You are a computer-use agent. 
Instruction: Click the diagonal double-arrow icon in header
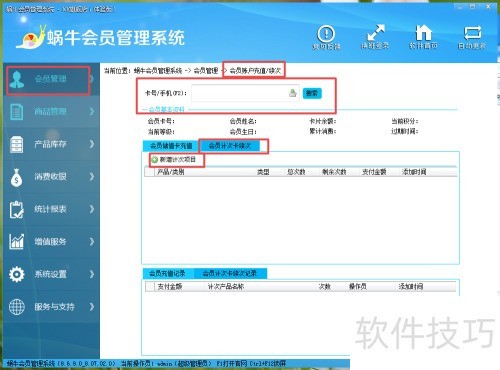(375, 33)
